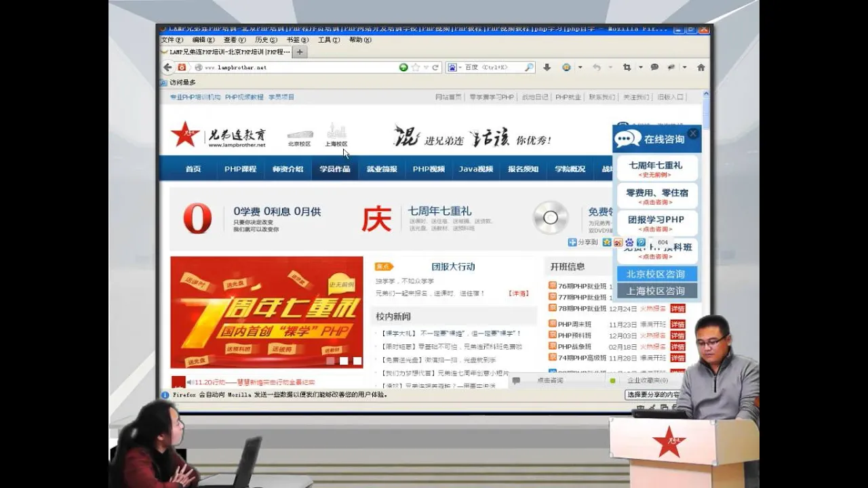Open the 学员作品 navigation tab

pyautogui.click(x=335, y=169)
